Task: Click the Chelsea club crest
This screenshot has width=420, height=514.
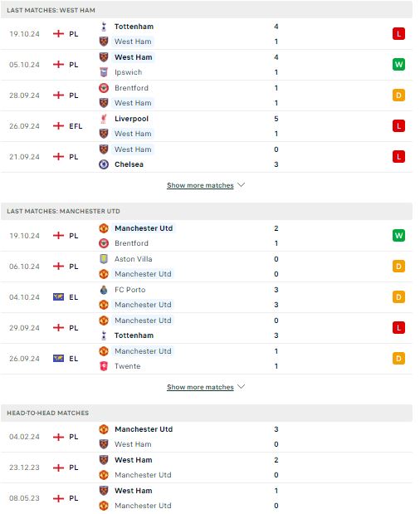Action: pos(104,164)
